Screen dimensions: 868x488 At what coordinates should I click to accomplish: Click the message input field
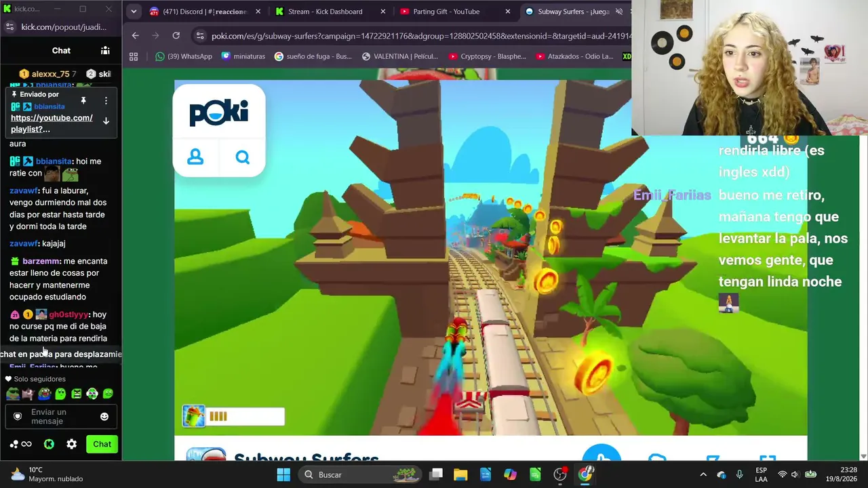pos(61,416)
